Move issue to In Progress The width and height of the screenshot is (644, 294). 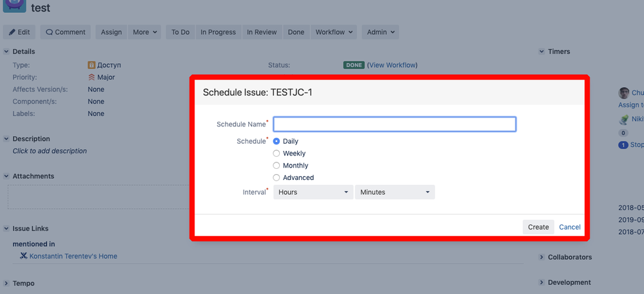coord(218,32)
